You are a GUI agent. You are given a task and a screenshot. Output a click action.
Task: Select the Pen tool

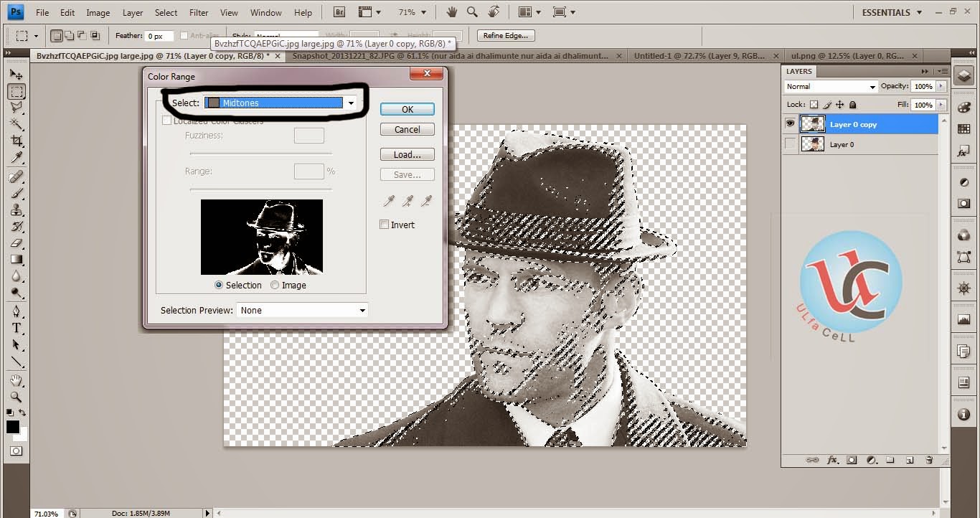coord(16,311)
